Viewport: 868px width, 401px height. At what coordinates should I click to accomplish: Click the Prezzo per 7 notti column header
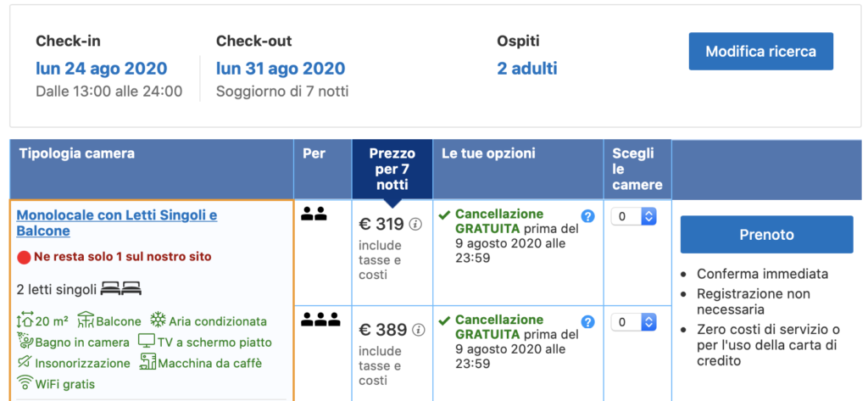click(392, 170)
